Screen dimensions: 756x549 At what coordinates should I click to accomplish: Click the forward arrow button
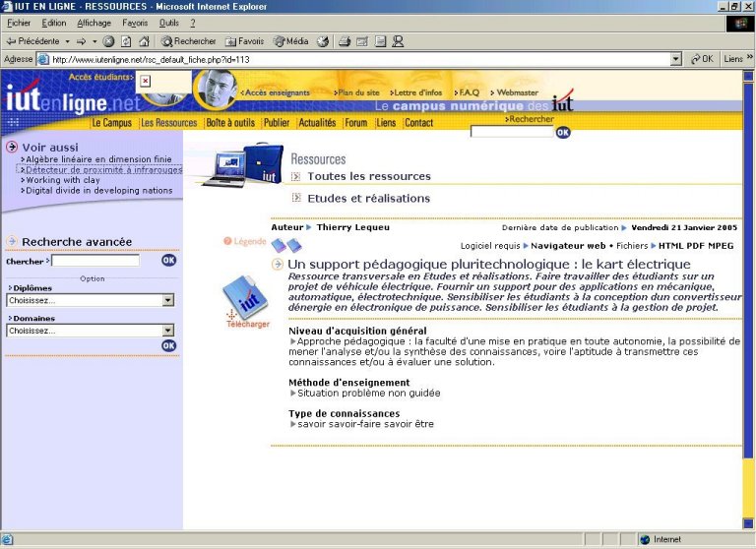[82, 41]
